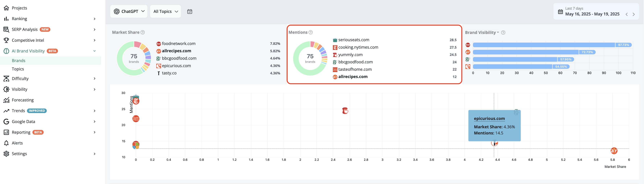Click the Brand Visibility help question icon
Viewport: 644px width, 184px height.
click(503, 32)
